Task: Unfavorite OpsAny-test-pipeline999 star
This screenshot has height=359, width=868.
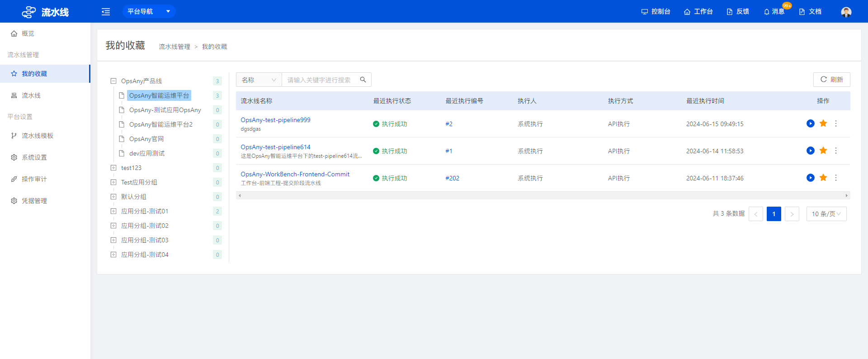Action: click(x=823, y=123)
